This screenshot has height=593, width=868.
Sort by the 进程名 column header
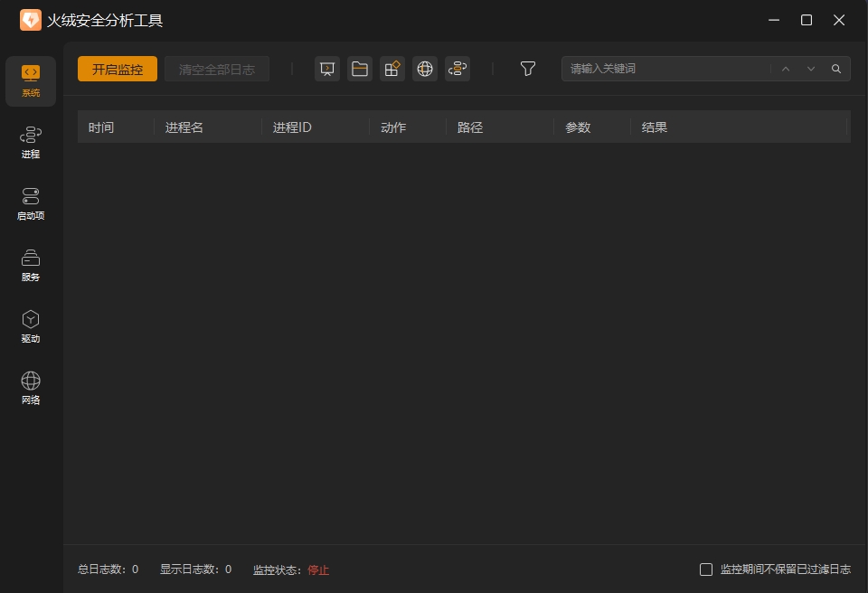(208, 127)
